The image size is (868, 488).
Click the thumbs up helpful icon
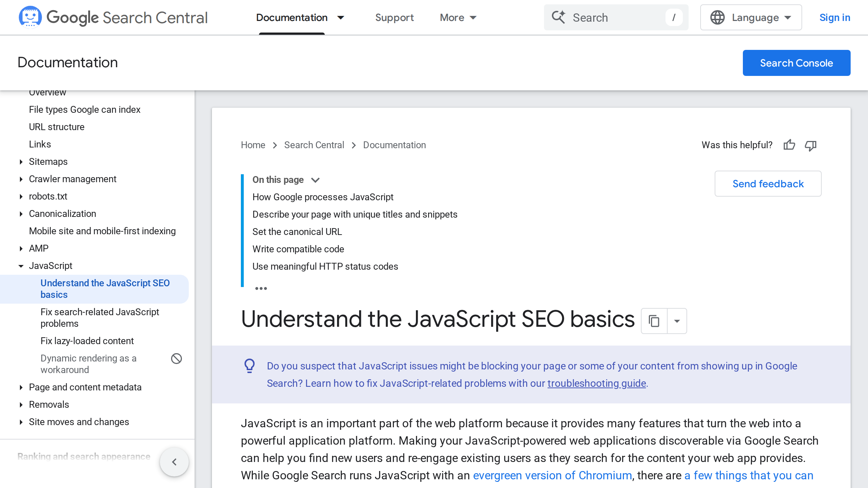[789, 145]
